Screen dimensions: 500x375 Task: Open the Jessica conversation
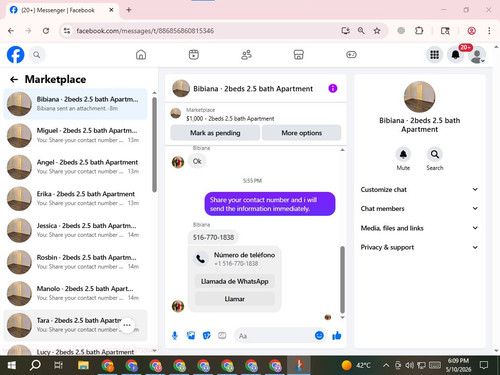pos(75,230)
